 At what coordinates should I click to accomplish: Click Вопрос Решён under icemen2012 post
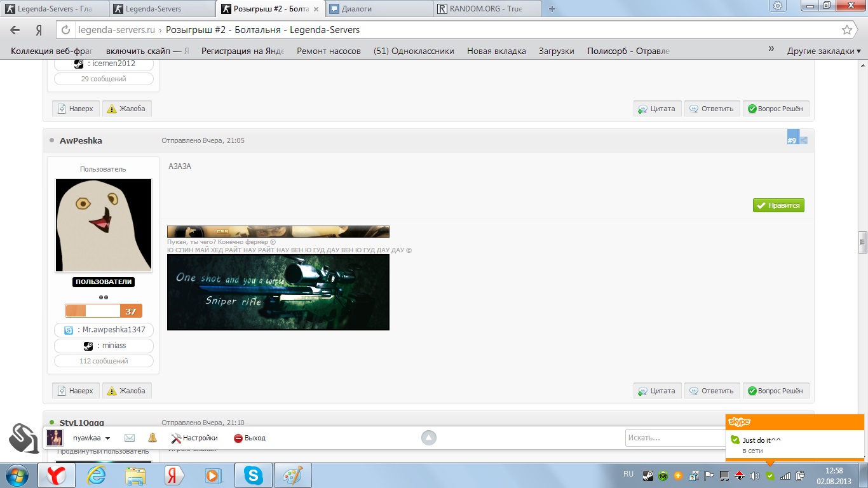776,109
